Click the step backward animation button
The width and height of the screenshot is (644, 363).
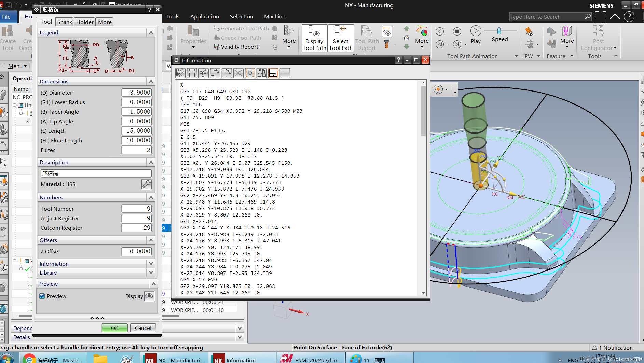coord(440,31)
